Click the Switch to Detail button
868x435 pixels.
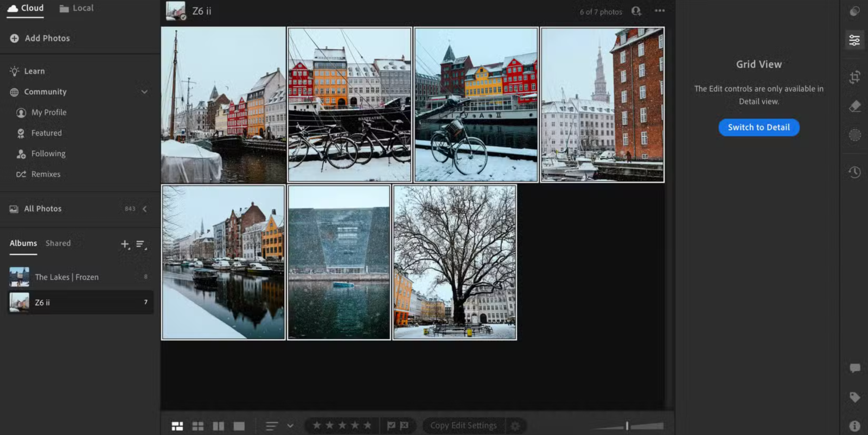tap(759, 127)
